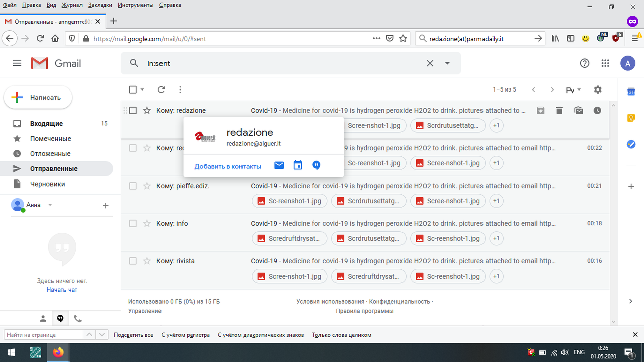Delete the first redazione email via trash icon
This screenshot has height=362, width=644.
(x=559, y=110)
